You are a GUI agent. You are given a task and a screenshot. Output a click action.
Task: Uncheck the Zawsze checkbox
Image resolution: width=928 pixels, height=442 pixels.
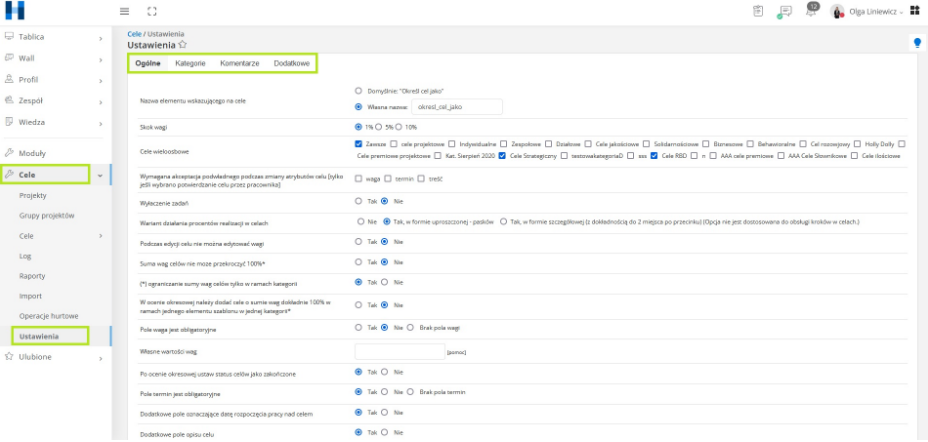point(359,143)
